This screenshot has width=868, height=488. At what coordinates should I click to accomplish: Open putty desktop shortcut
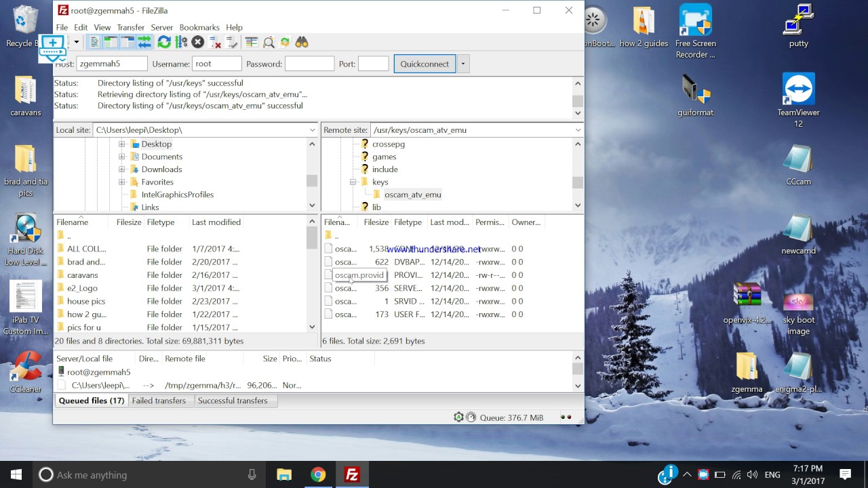click(x=799, y=27)
